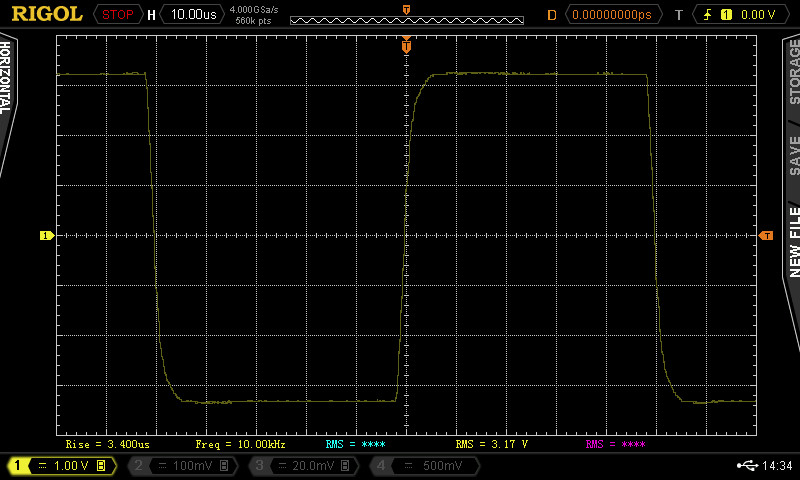
Task: Enable channel 3 at 20.0mV
Action: 300,466
